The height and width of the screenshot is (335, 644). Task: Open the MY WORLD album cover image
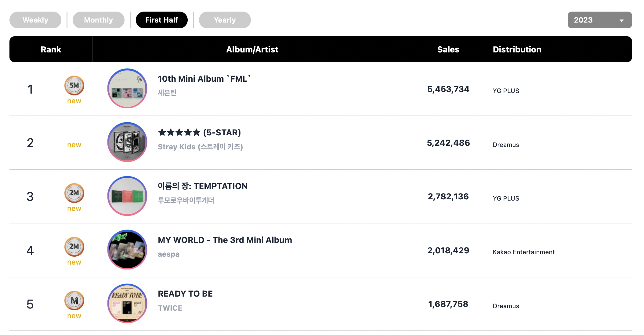coord(127,250)
